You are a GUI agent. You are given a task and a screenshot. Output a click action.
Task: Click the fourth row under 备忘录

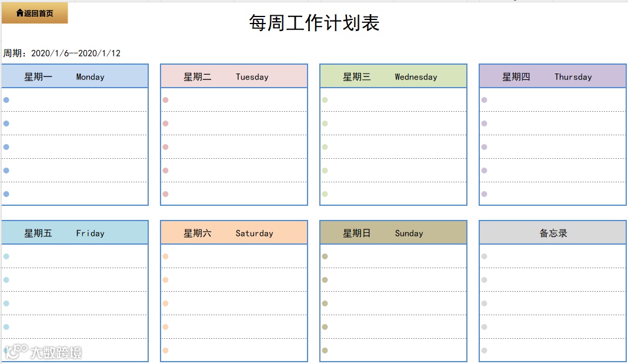553,327
